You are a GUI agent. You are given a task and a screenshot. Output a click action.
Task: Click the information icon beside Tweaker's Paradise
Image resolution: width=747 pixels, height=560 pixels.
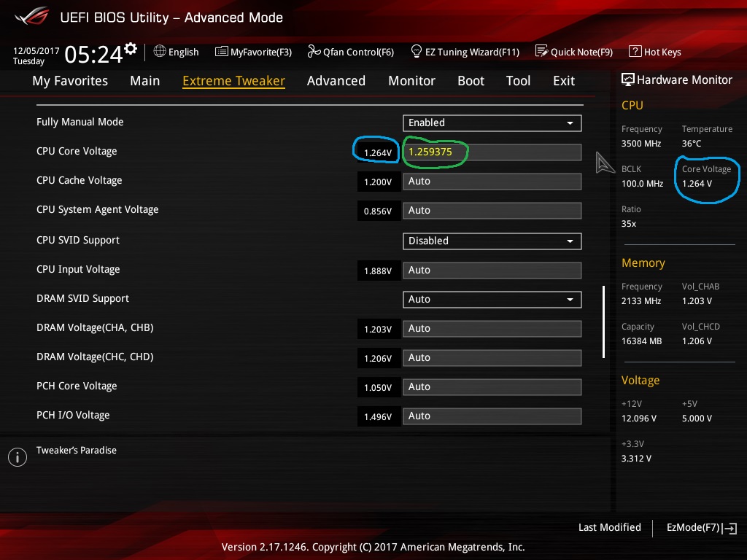[x=18, y=457]
